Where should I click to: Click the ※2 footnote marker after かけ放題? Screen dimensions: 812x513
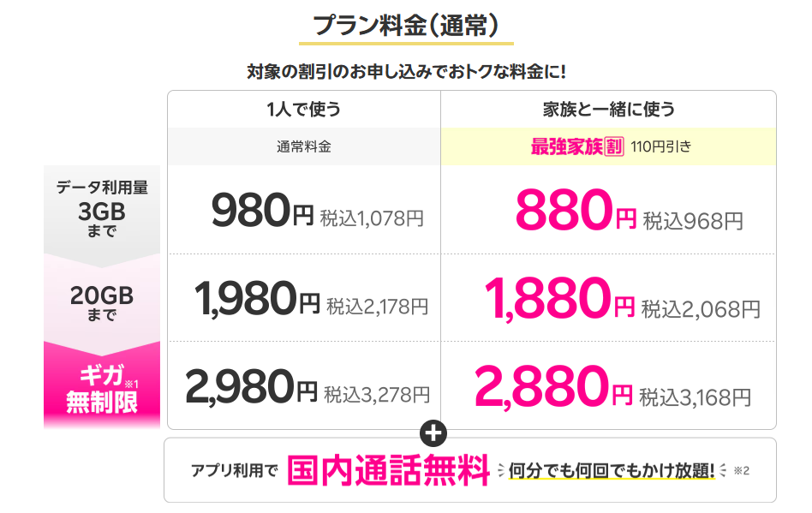[x=741, y=470]
